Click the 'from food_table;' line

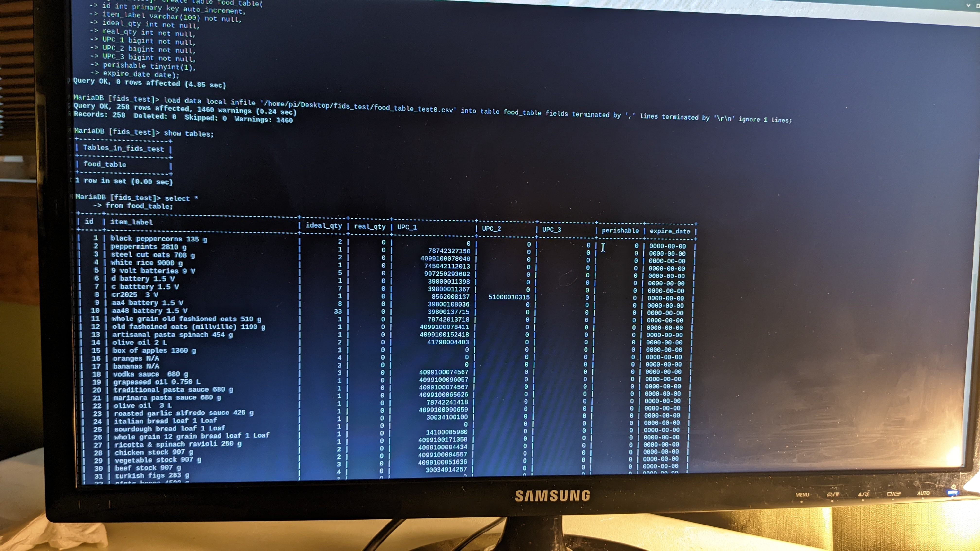tap(139, 206)
